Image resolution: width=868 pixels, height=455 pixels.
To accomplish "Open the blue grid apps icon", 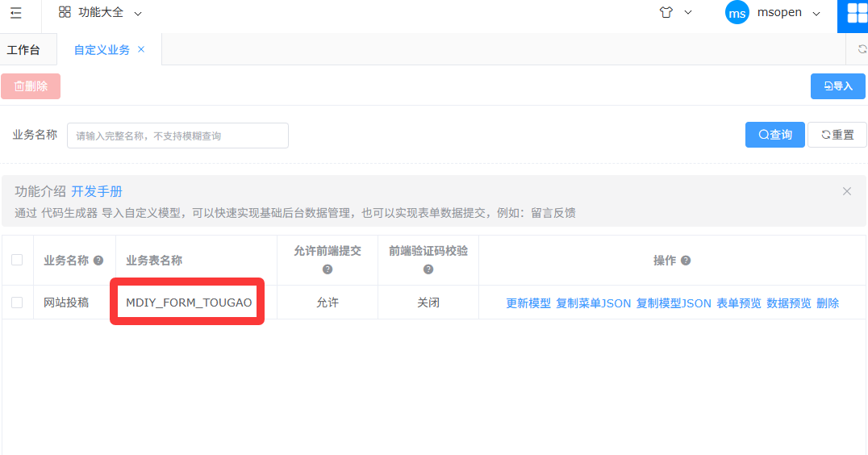I will 857,13.
